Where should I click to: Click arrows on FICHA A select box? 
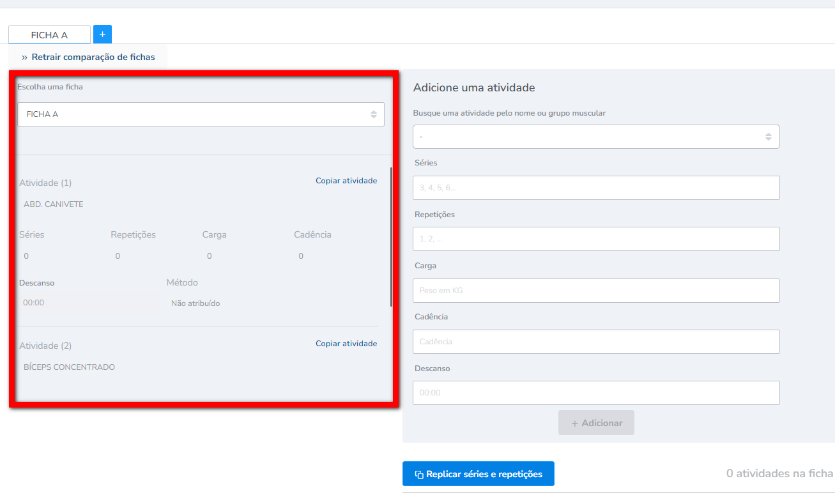(x=374, y=114)
